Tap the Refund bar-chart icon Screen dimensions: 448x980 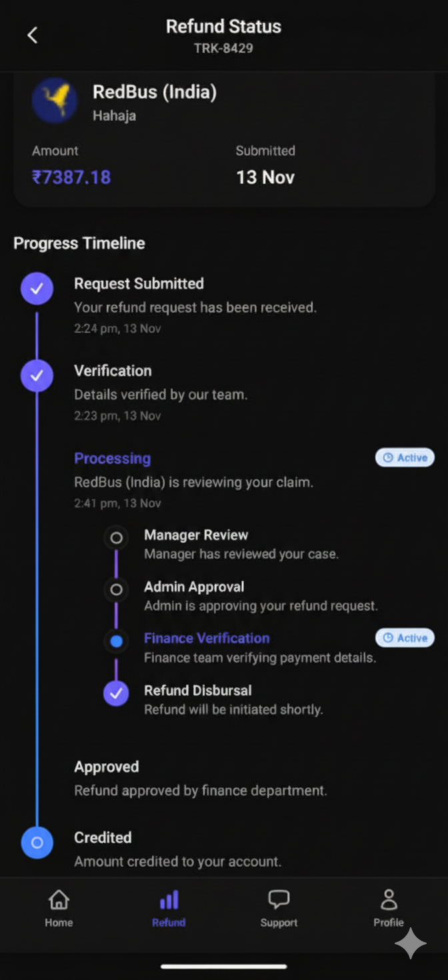pyautogui.click(x=169, y=901)
